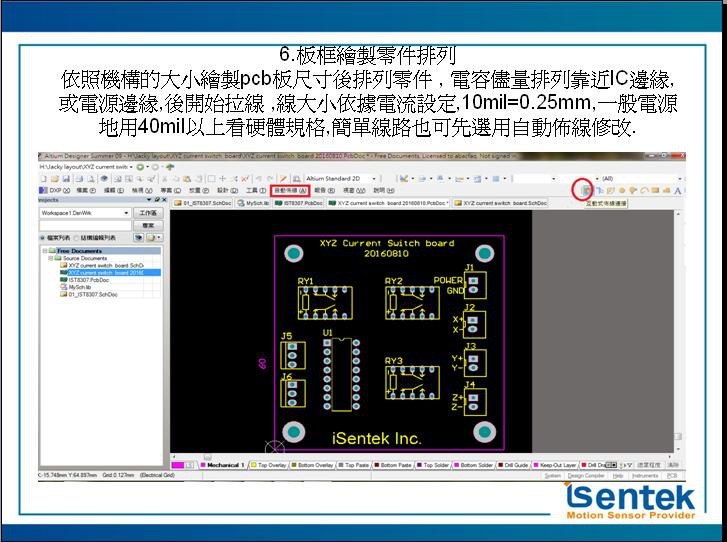Switch to 01_IST8307.SchDoc document tab
This screenshot has width=727, height=542.
(203, 203)
